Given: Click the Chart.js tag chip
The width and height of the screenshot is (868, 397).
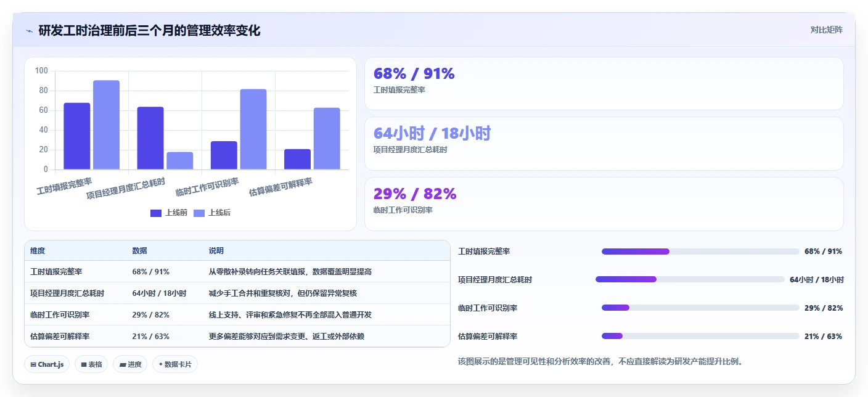Looking at the screenshot, I should coord(47,364).
